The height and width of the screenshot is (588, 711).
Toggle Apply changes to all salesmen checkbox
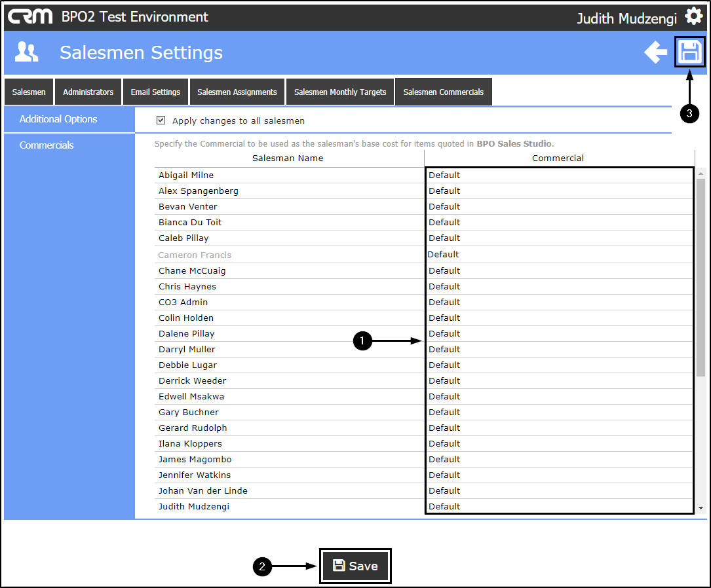pos(161,120)
